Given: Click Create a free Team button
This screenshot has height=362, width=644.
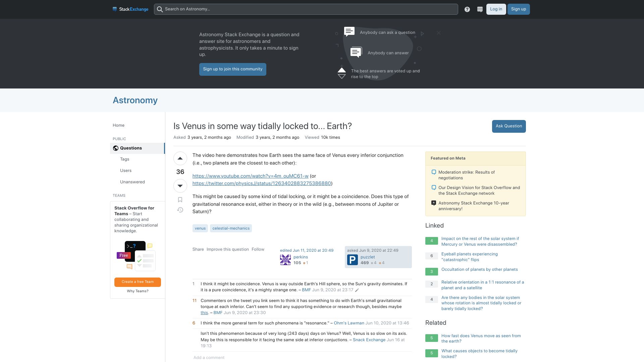Looking at the screenshot, I should click(x=138, y=282).
